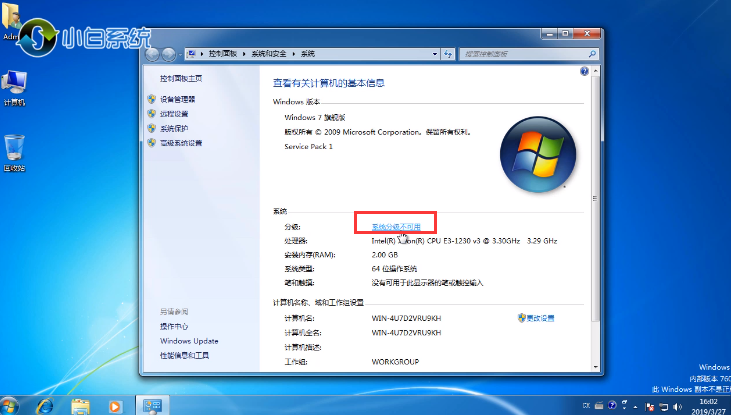
Task: Click the "2.00 GB" installed memory value
Action: (x=385, y=255)
